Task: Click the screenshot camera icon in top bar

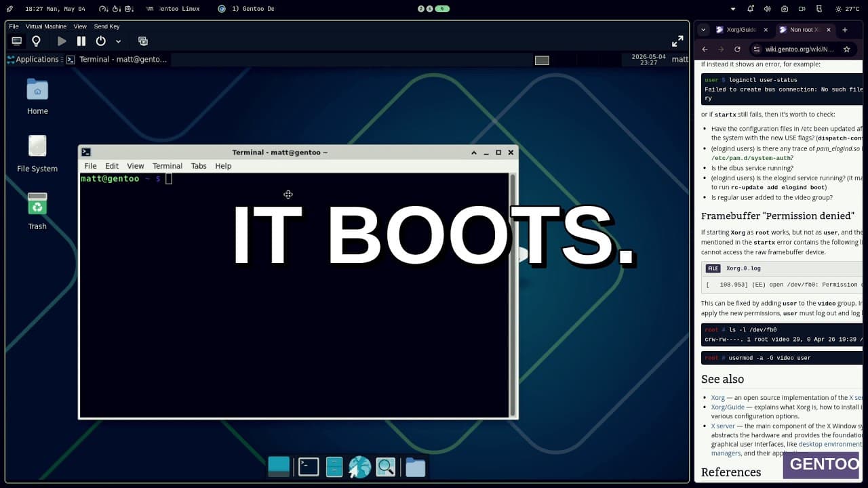Action: [x=785, y=9]
